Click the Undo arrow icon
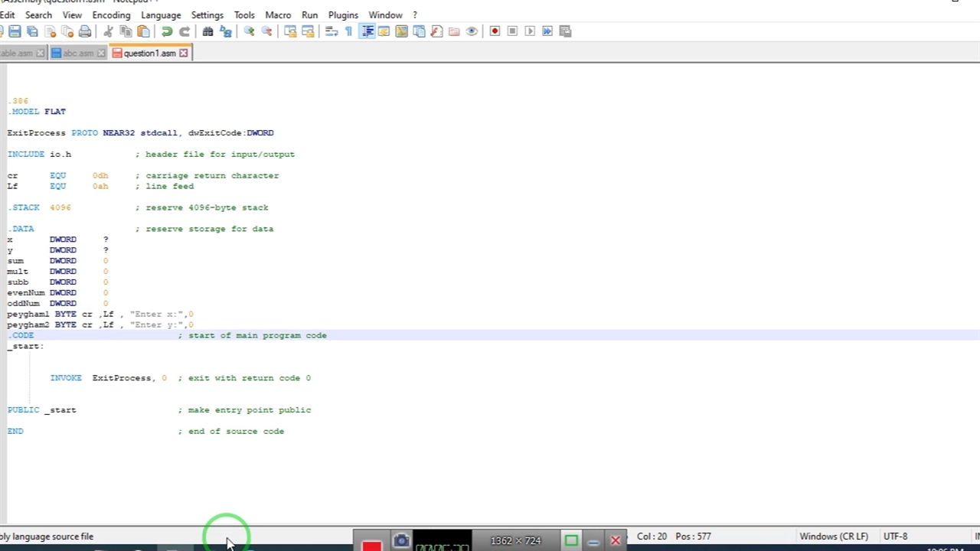 coord(166,31)
